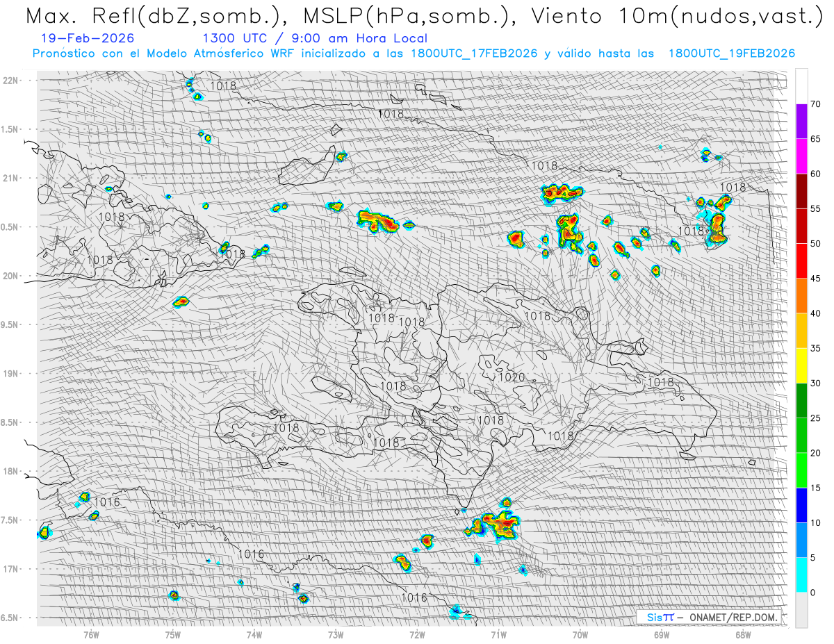Screen dimensions: 834x644
Task: Click the crimson 50–55 dBZ colorbar segment
Action: pyautogui.click(x=801, y=226)
